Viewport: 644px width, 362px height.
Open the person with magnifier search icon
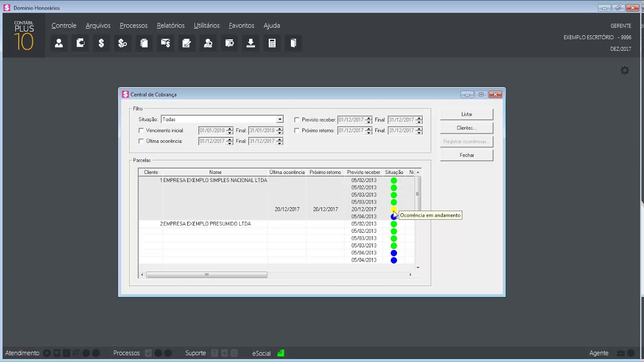click(x=208, y=43)
